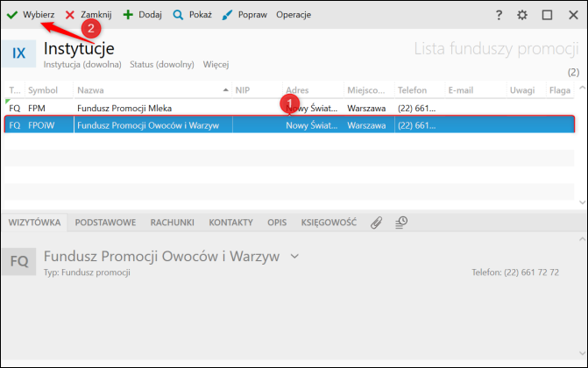Open the history clock list tab

click(x=401, y=223)
